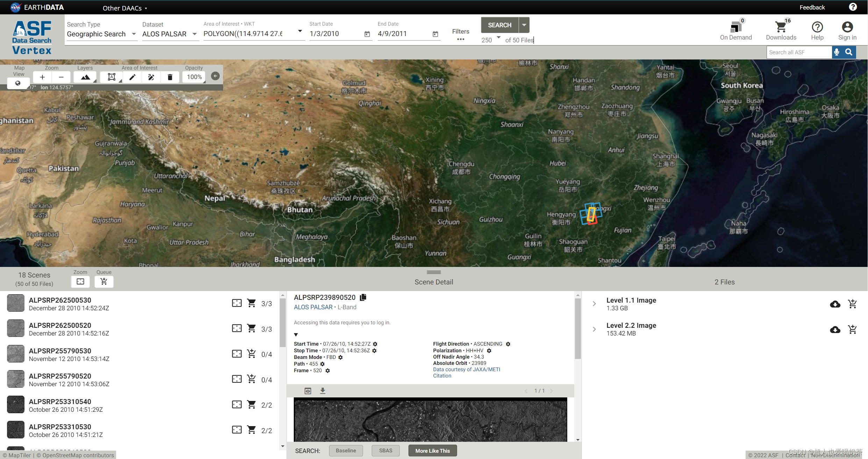The width and height of the screenshot is (868, 459).
Task: Select the pencil draw area tool
Action: pos(132,77)
